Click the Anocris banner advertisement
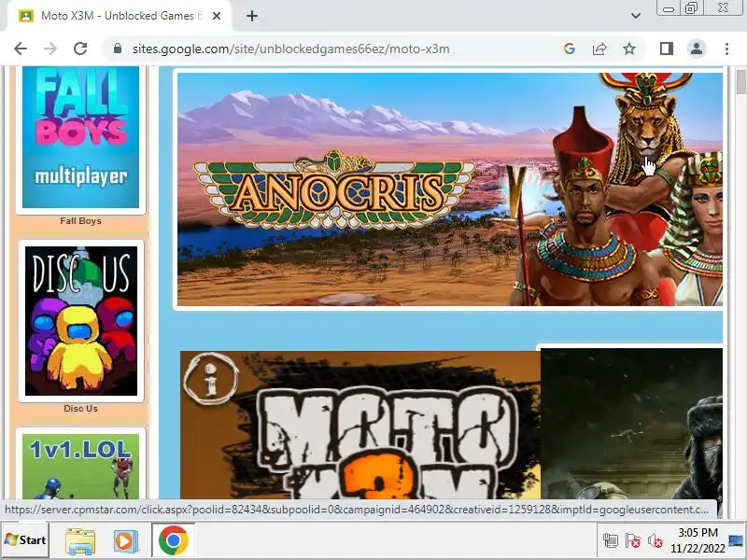This screenshot has width=747, height=560. 450,189
